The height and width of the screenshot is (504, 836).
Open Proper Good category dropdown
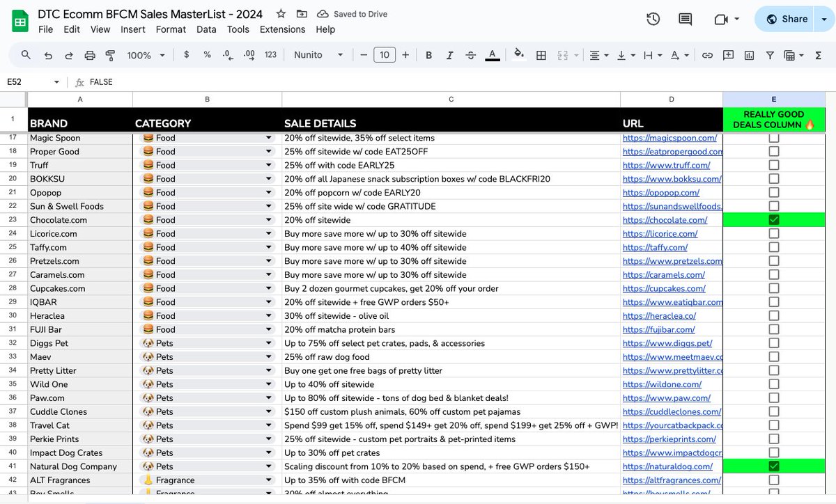coord(269,152)
